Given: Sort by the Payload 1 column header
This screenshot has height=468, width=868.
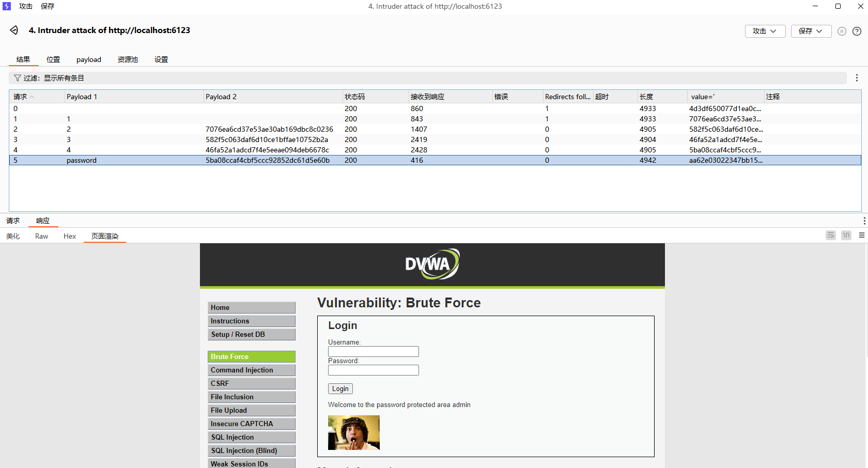Looking at the screenshot, I should tap(134, 97).
